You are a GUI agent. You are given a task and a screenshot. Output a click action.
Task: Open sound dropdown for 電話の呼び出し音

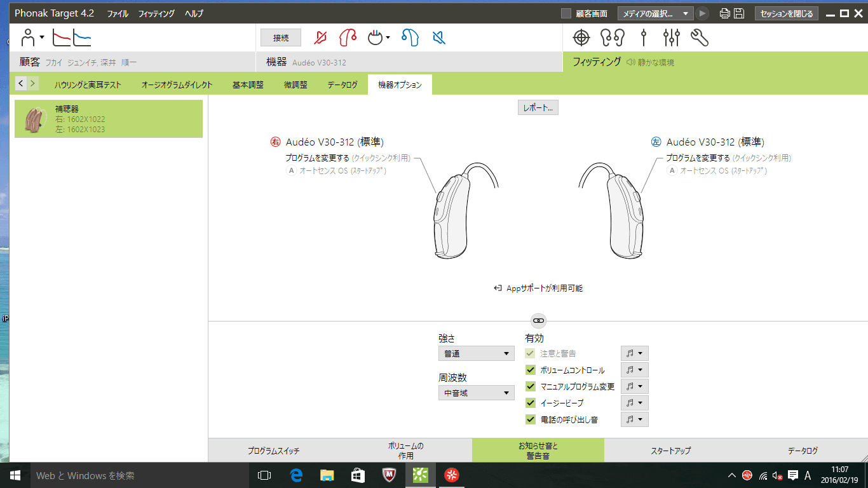point(634,419)
